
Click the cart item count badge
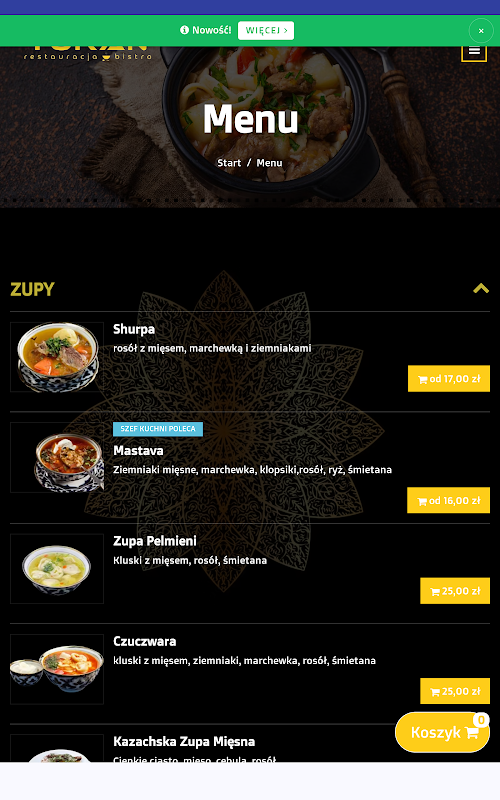(481, 719)
